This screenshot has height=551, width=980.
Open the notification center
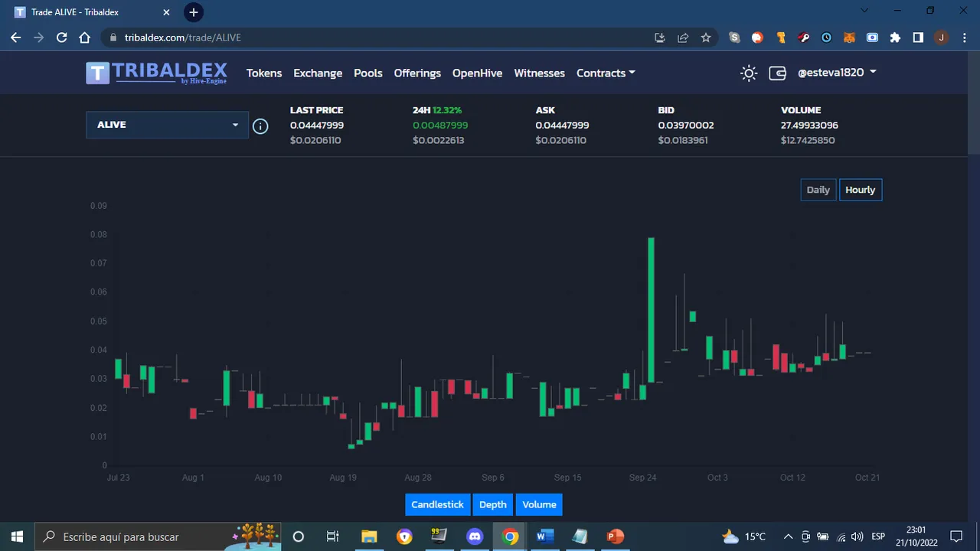(956, 536)
